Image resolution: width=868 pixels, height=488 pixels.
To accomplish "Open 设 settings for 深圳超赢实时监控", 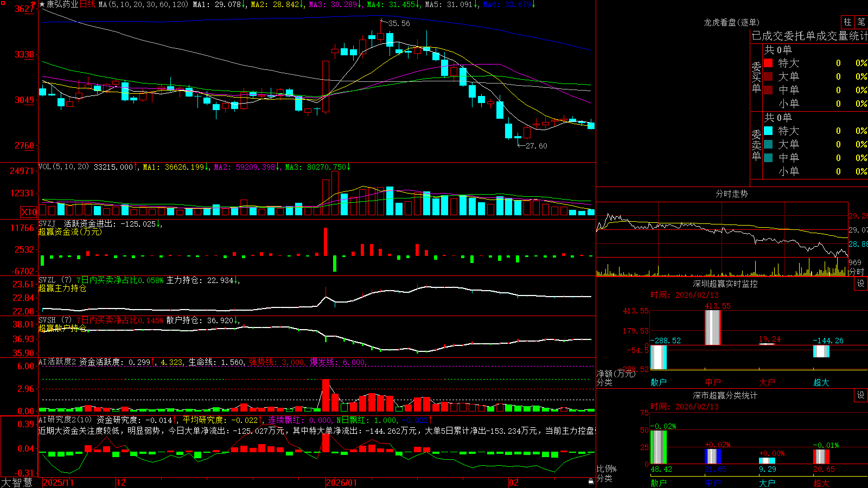I will pos(861,284).
